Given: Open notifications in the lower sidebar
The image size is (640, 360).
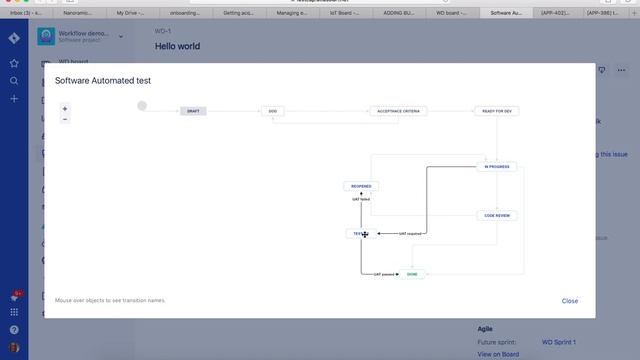Looking at the screenshot, I should click(15, 297).
